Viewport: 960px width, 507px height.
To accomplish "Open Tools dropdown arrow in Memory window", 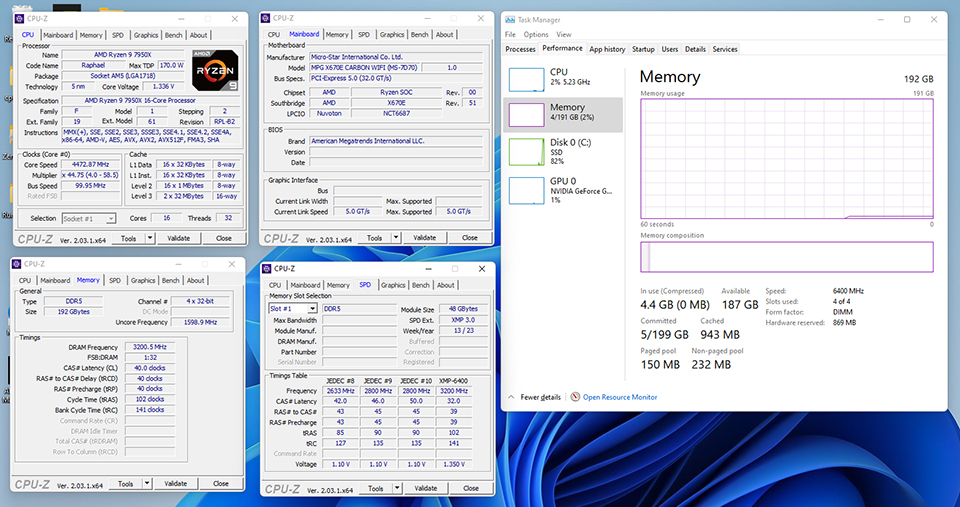I will coord(146,483).
